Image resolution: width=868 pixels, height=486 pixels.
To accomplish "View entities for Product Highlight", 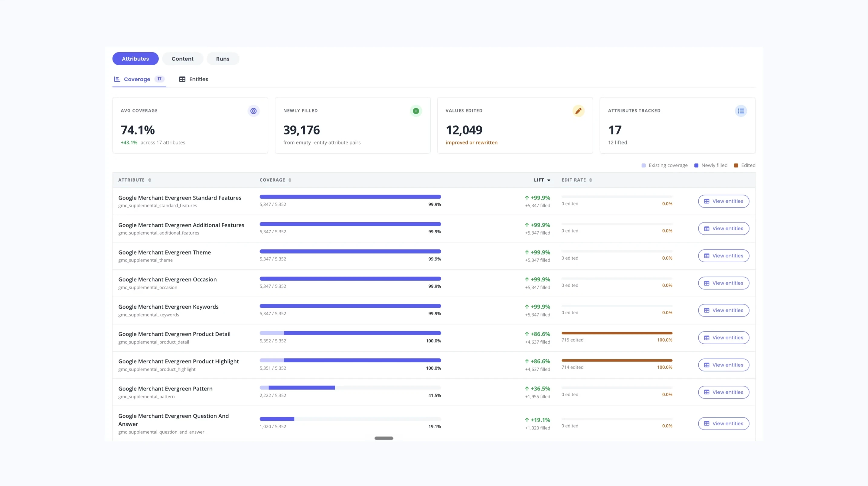I will point(723,365).
